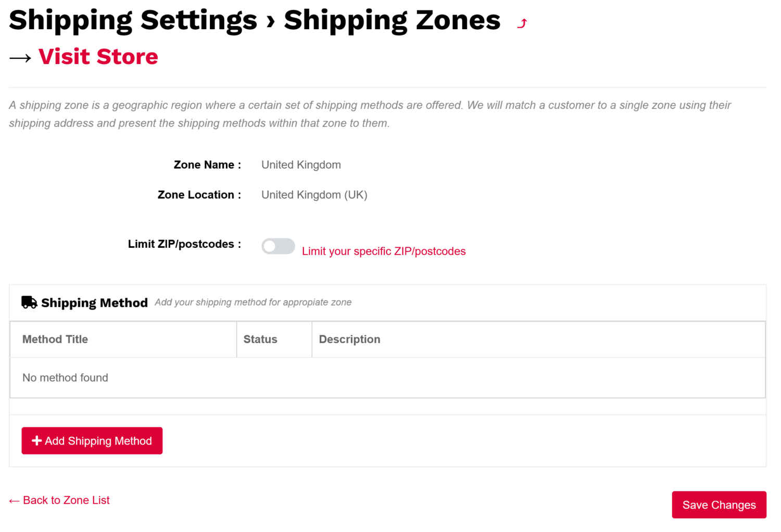The width and height of the screenshot is (781, 532).
Task: Select the 'No method found' table row
Action: pos(387,378)
